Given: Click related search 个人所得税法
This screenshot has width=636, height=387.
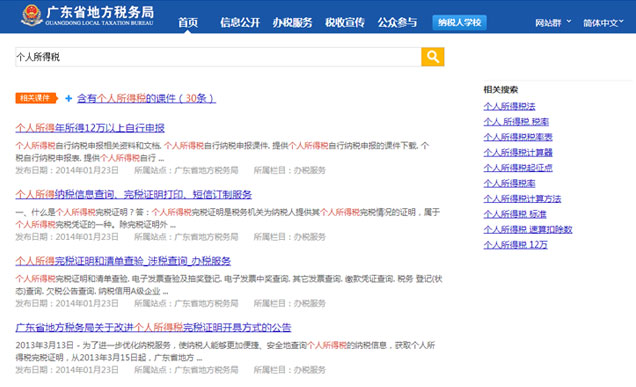Looking at the screenshot, I should (509, 106).
